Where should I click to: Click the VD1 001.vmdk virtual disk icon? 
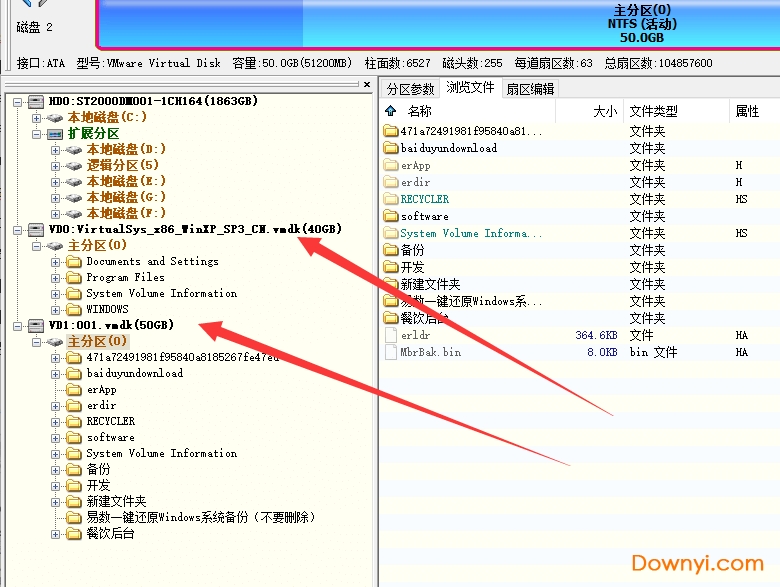37,325
